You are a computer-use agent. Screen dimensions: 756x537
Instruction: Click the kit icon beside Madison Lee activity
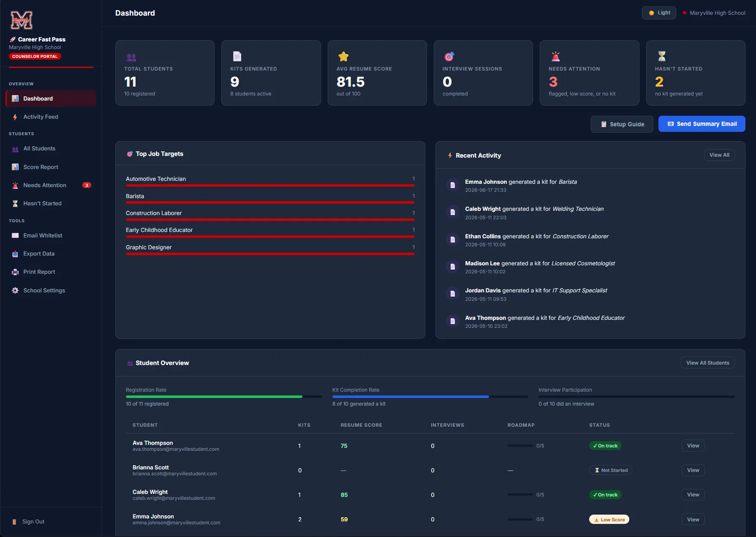453,267
